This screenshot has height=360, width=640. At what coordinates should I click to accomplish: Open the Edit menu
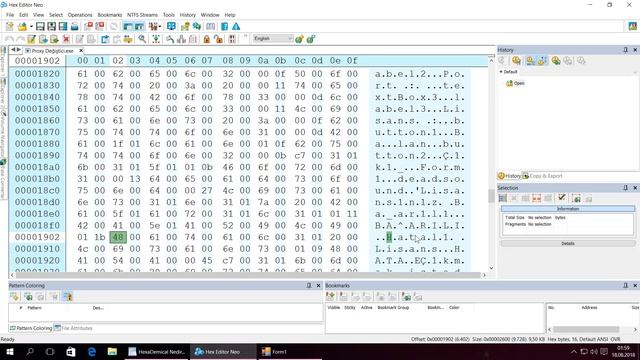[24, 15]
